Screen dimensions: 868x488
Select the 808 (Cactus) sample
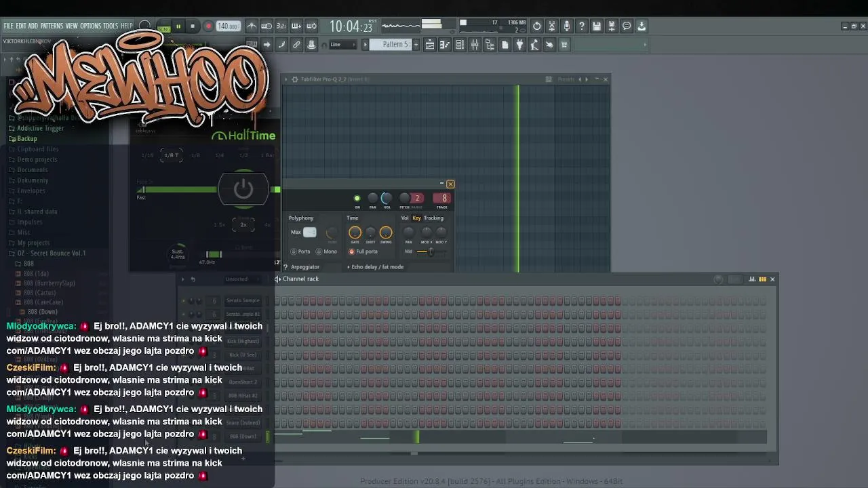(39, 293)
